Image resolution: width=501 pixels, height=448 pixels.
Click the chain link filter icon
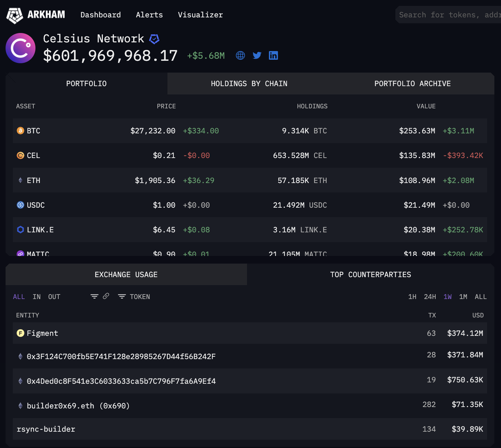tap(106, 296)
